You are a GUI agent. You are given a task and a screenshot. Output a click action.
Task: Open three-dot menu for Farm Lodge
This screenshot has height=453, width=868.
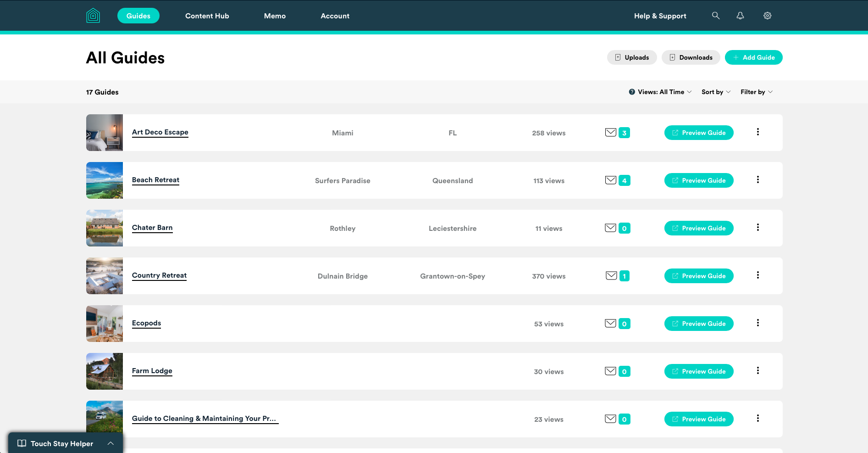click(757, 371)
